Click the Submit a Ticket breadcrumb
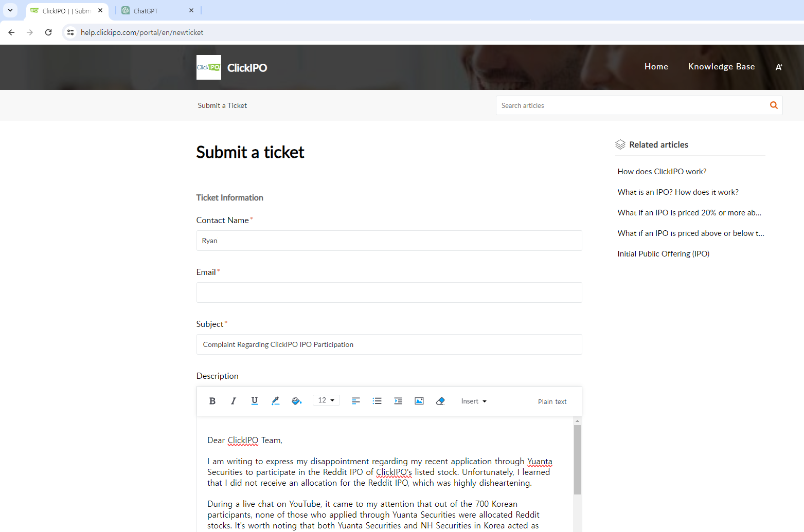804x532 pixels. pos(222,105)
